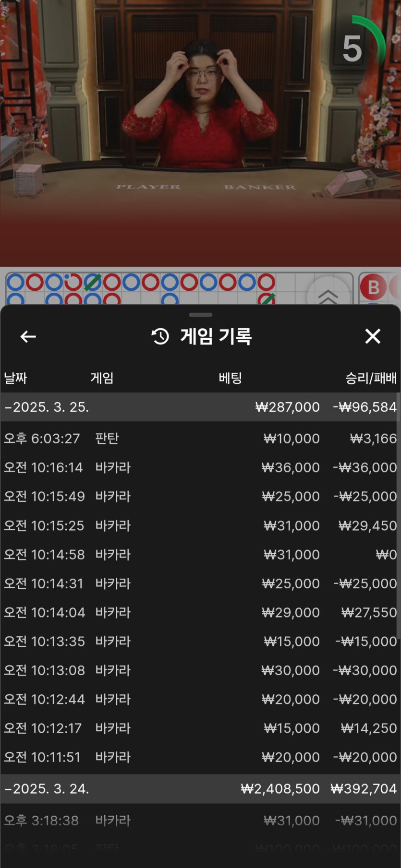Close the game history panel
This screenshot has width=401, height=868.
373,336
